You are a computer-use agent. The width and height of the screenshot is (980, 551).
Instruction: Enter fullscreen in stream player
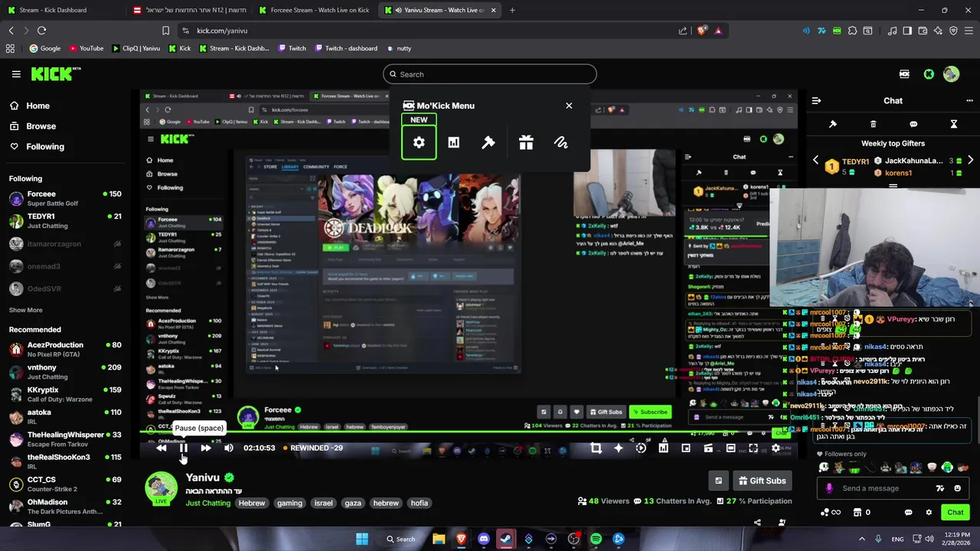pos(753,448)
